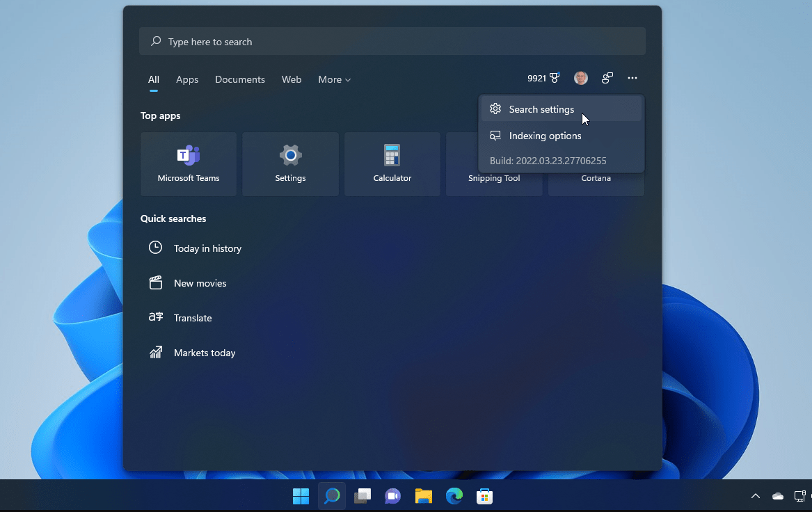Click the search across devices icon
Screen dimensions: 812x512
click(x=607, y=78)
